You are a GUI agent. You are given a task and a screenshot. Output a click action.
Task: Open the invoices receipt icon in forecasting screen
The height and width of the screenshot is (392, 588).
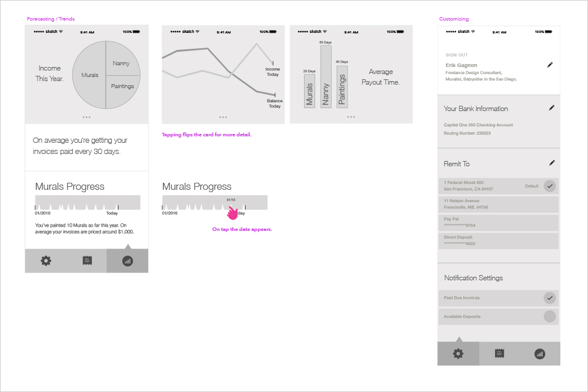[x=87, y=261]
